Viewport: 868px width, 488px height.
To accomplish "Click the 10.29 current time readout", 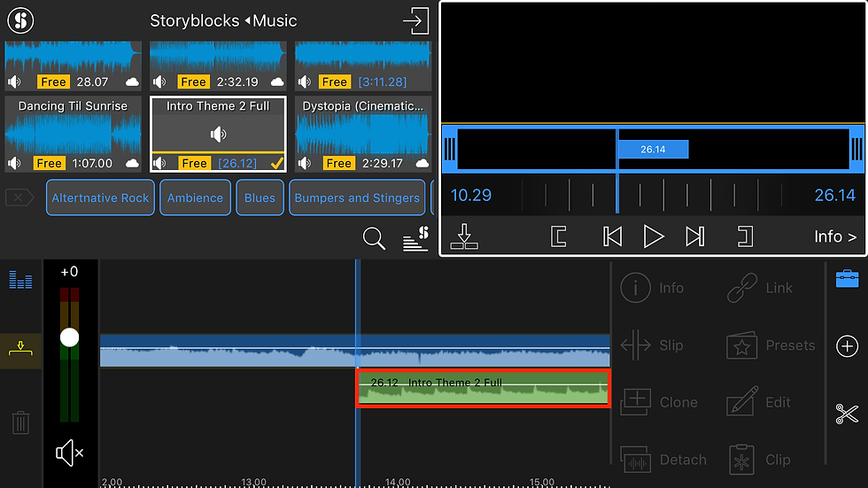I will pyautogui.click(x=471, y=196).
